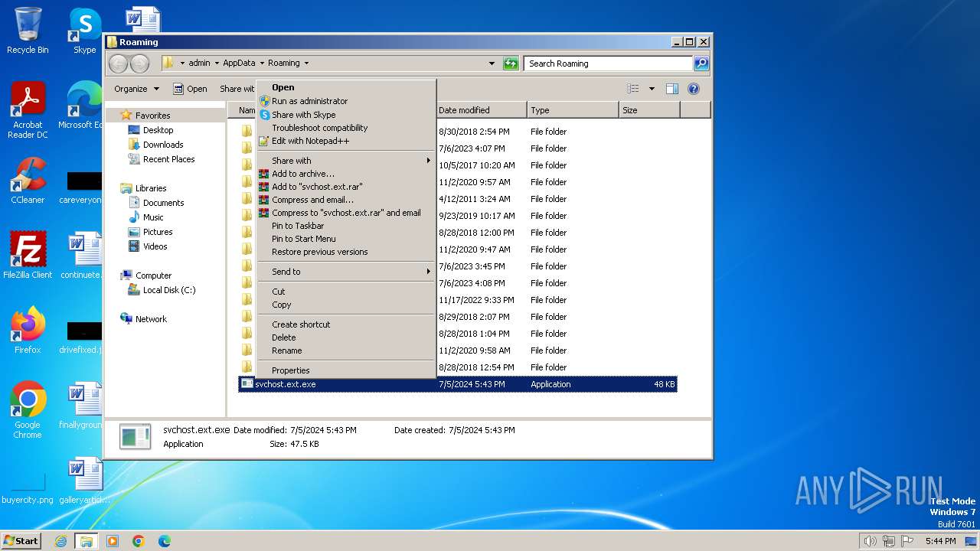Image resolution: width=980 pixels, height=551 pixels.
Task: Open the drivefixed desktop file
Action: [x=81, y=337]
